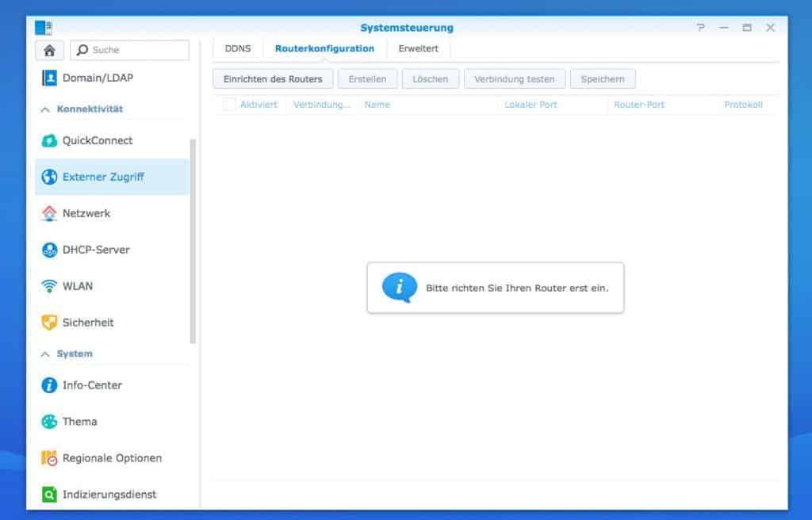Open the Indizierungsdienst icon

click(x=49, y=495)
